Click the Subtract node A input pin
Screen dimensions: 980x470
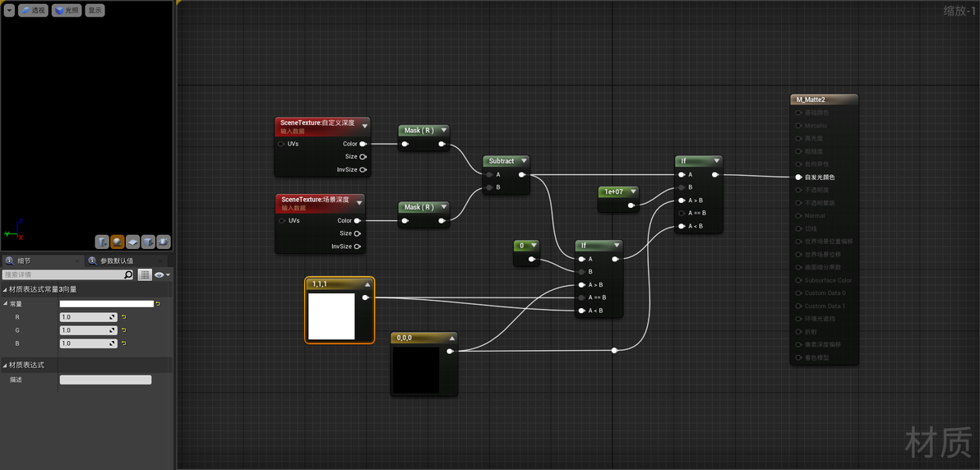point(489,174)
